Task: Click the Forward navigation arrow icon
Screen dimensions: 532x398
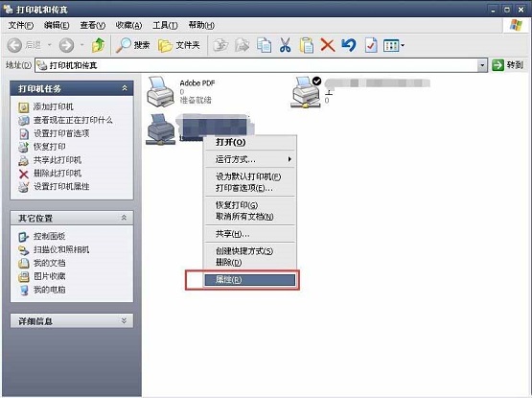Action: pos(66,45)
